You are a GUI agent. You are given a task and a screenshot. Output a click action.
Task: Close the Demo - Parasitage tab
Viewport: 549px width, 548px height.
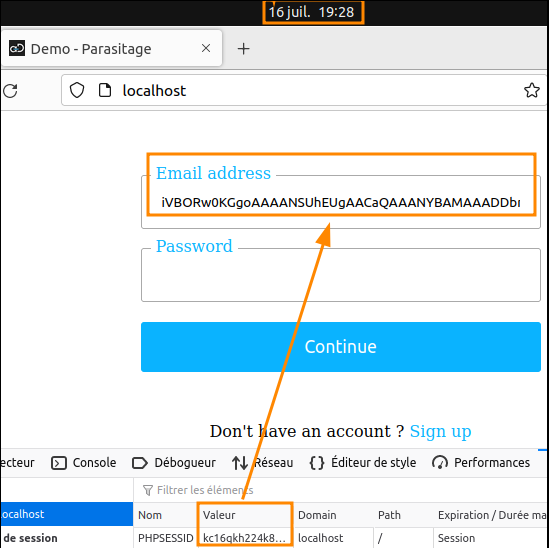tap(206, 48)
